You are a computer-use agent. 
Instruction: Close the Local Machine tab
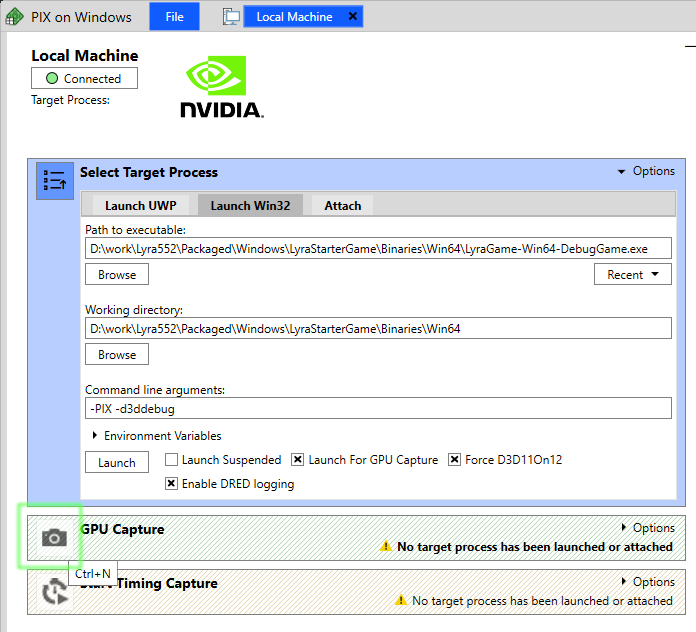pos(353,16)
